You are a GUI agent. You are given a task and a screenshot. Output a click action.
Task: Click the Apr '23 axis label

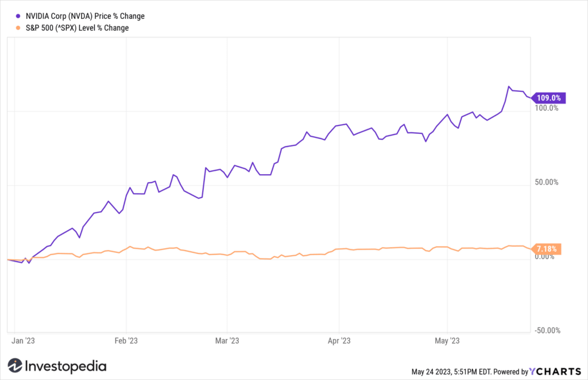tap(339, 340)
